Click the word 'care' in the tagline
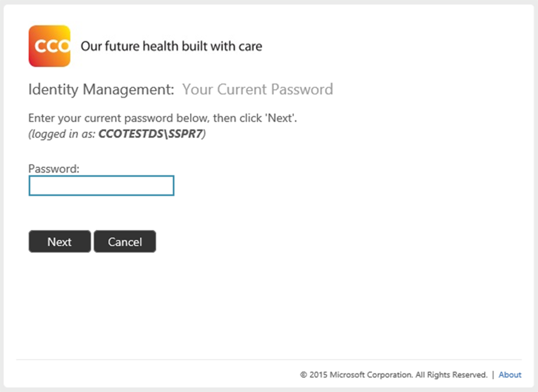 click(250, 47)
